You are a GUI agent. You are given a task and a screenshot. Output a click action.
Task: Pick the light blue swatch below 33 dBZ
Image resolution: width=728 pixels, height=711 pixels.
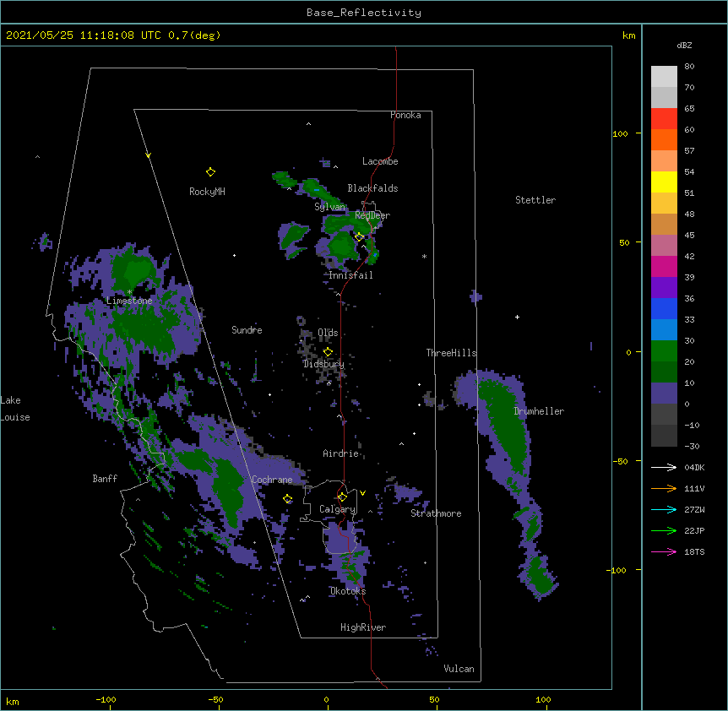(664, 330)
